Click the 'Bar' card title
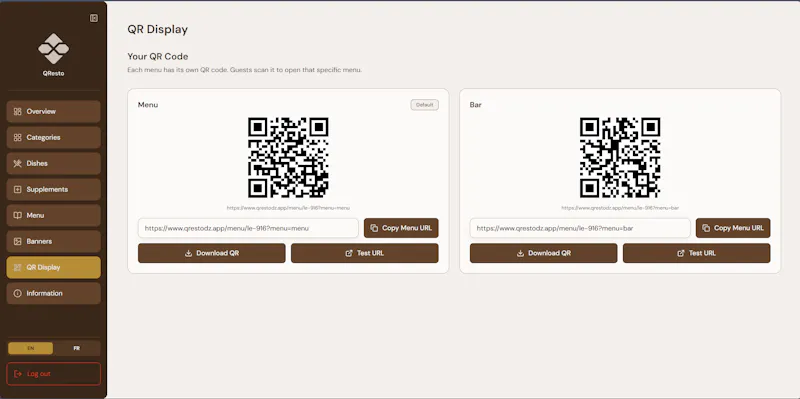The width and height of the screenshot is (800, 399). (476, 105)
